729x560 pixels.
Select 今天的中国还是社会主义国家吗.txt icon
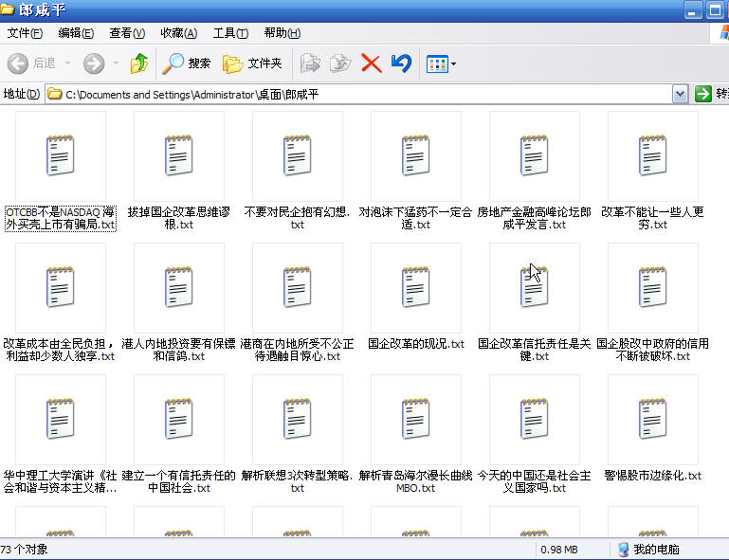[x=535, y=419]
